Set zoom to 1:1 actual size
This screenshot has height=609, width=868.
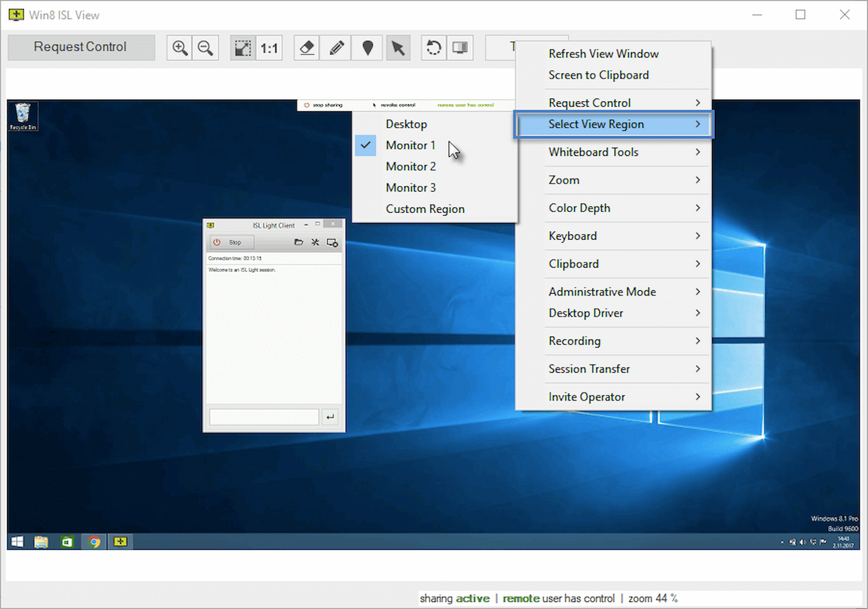coord(269,48)
